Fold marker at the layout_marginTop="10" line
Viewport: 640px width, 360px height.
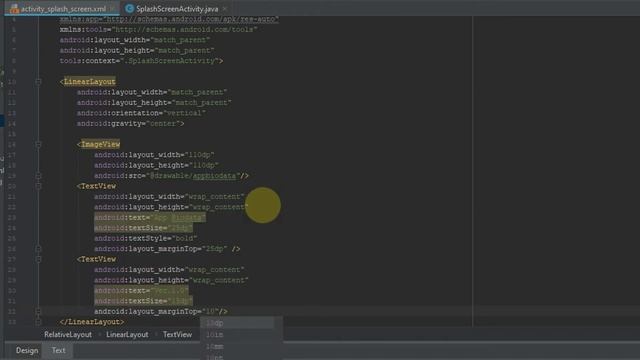point(38,311)
